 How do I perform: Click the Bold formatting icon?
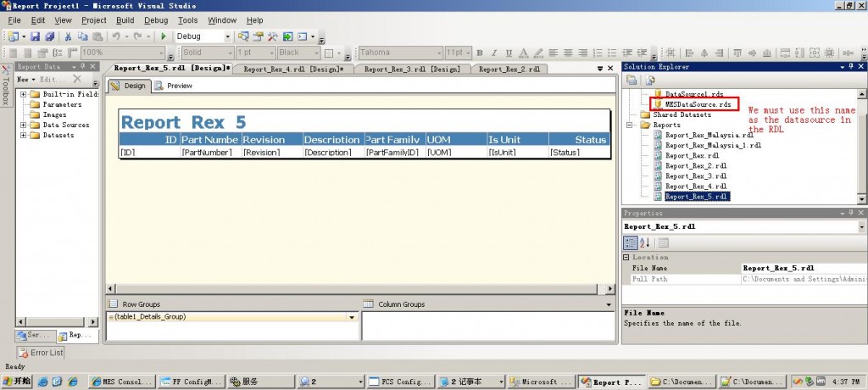point(480,53)
